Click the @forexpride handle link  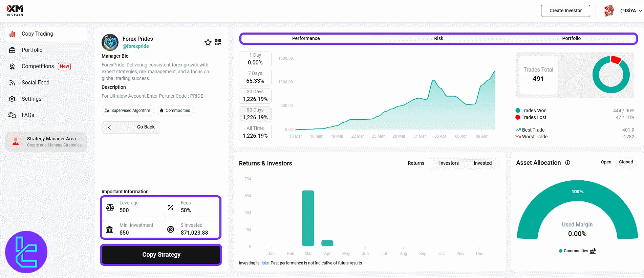click(136, 46)
